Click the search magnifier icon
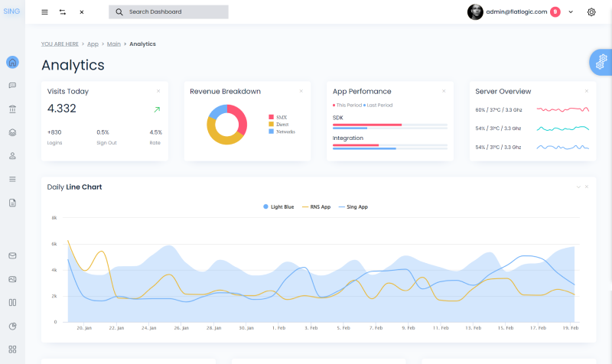Viewport: 612px width, 364px height. coord(119,12)
